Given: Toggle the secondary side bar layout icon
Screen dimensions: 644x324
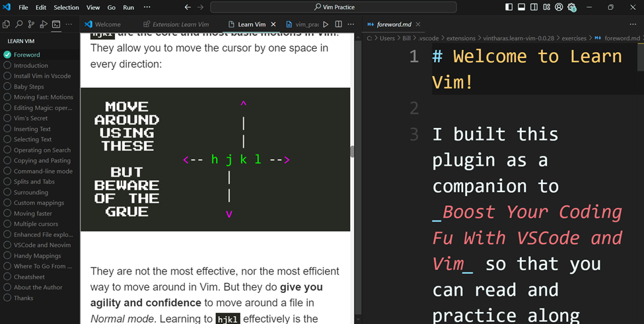Looking at the screenshot, I should (534, 7).
